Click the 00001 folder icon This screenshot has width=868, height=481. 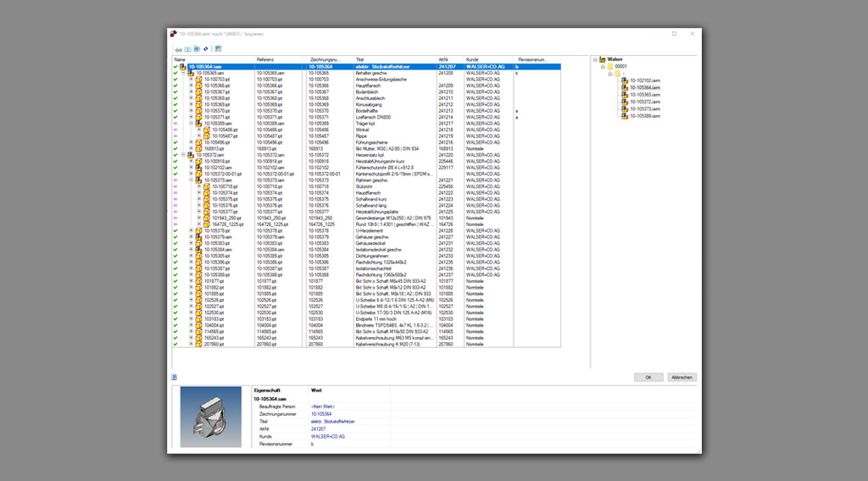(x=609, y=66)
